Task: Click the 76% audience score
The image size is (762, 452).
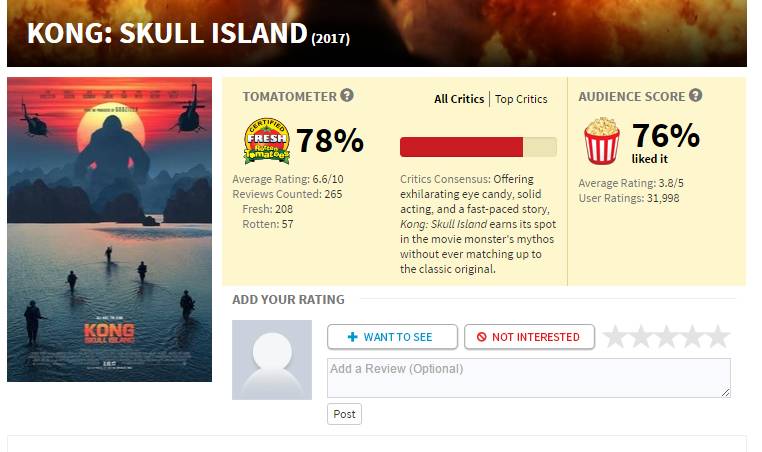Action: [665, 135]
